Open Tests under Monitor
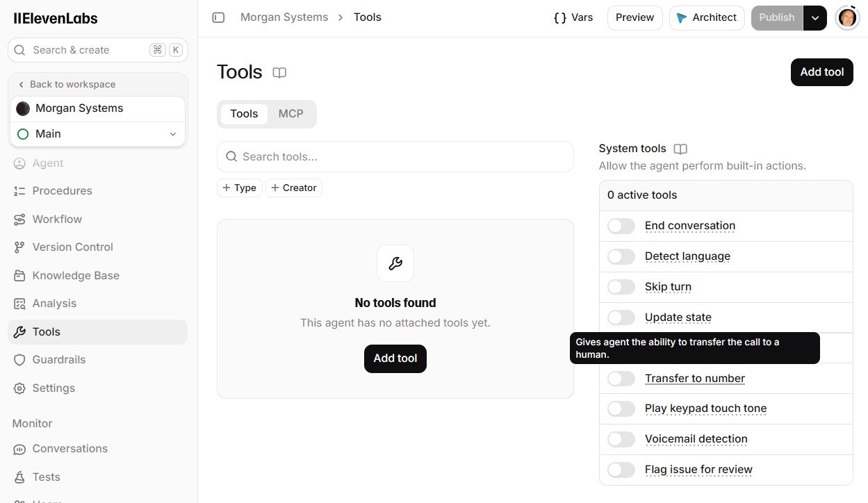The image size is (868, 503). point(98,477)
